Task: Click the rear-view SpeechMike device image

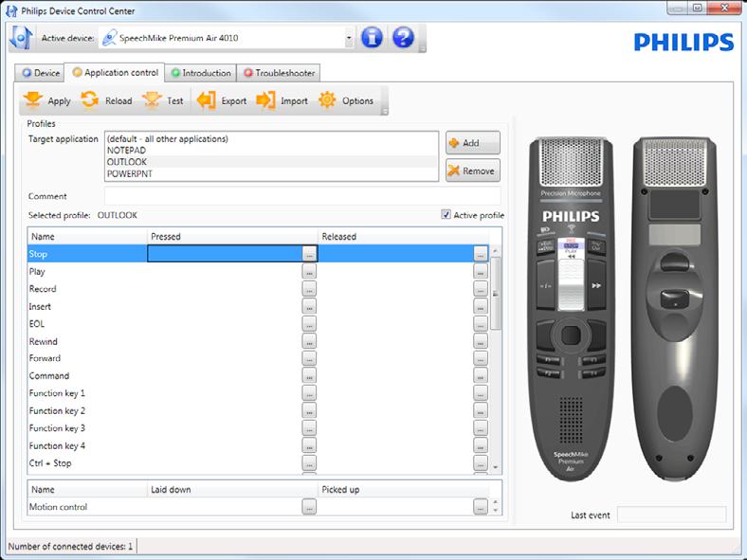Action: [x=674, y=309]
